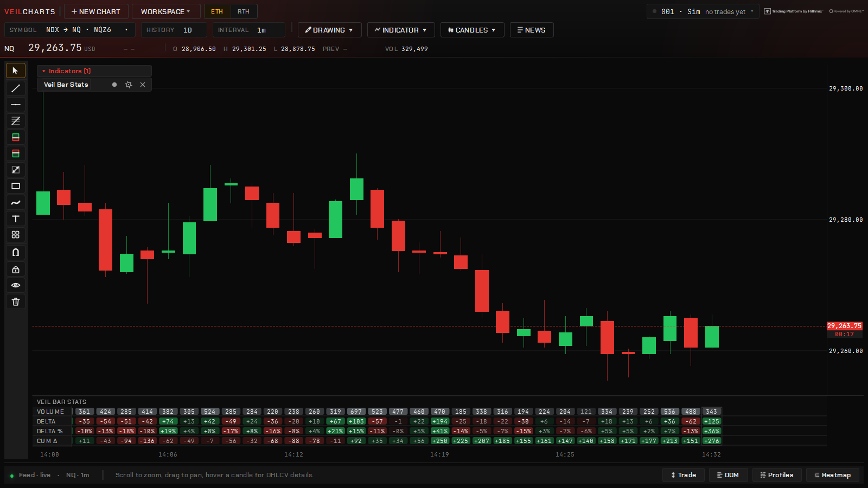Open the Drawing menu
The height and width of the screenshot is (488, 868).
[329, 30]
